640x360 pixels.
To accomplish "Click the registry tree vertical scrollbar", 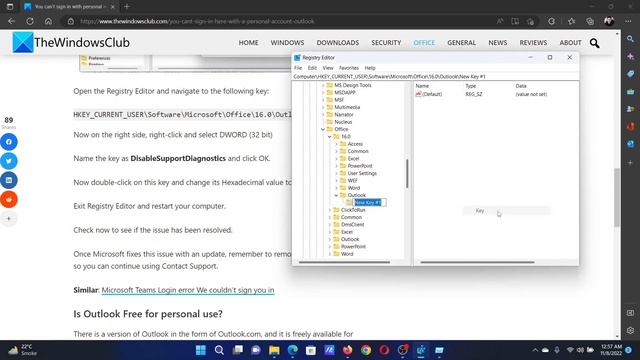I will [x=407, y=174].
